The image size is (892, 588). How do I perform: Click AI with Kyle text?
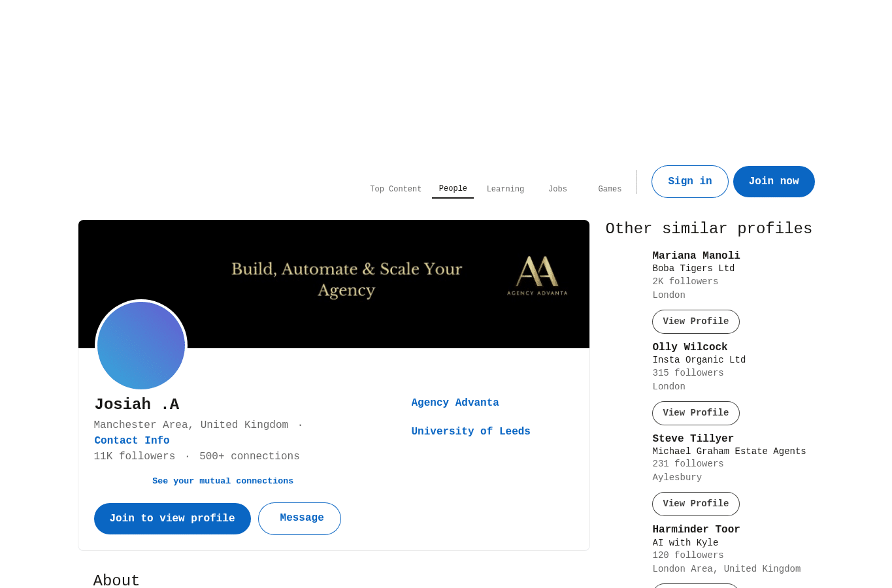(x=685, y=543)
